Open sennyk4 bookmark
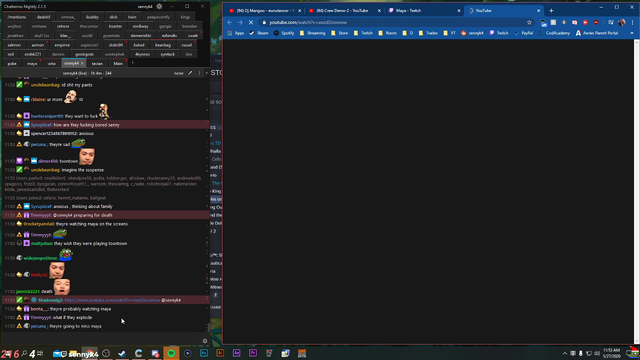The height and width of the screenshot is (360, 640). (x=472, y=33)
